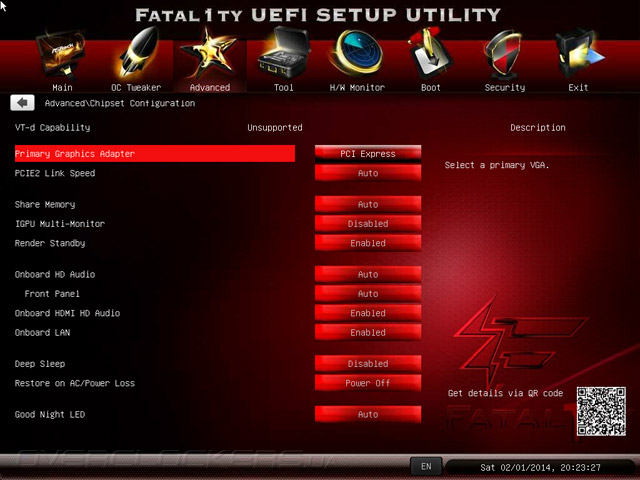Select the PCIE2 Link Speed label
Screen dimensions: 640x480
pos(55,173)
